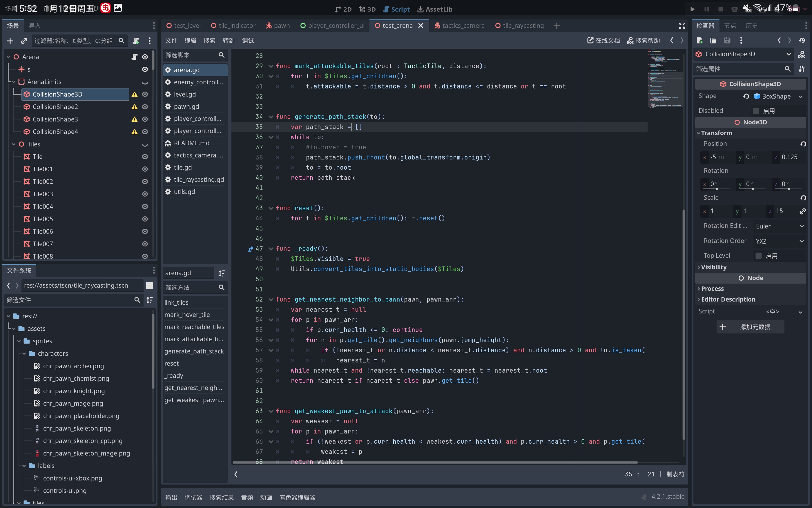Click warning icon on CollisionShape3D node

(x=134, y=95)
